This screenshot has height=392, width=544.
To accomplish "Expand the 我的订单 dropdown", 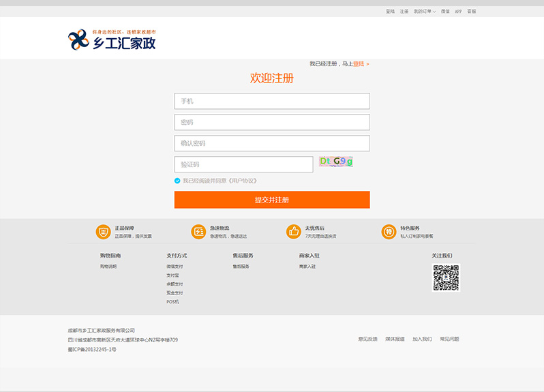I will tap(425, 12).
